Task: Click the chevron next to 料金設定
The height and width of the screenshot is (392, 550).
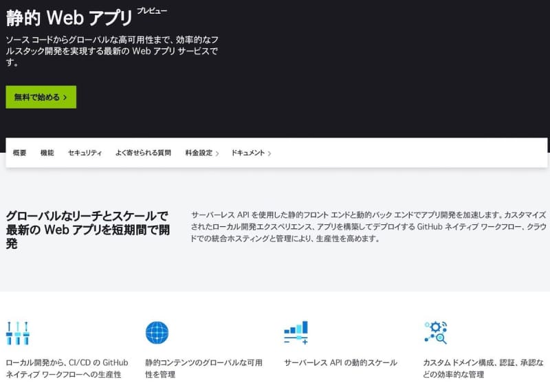Action: pos(217,153)
